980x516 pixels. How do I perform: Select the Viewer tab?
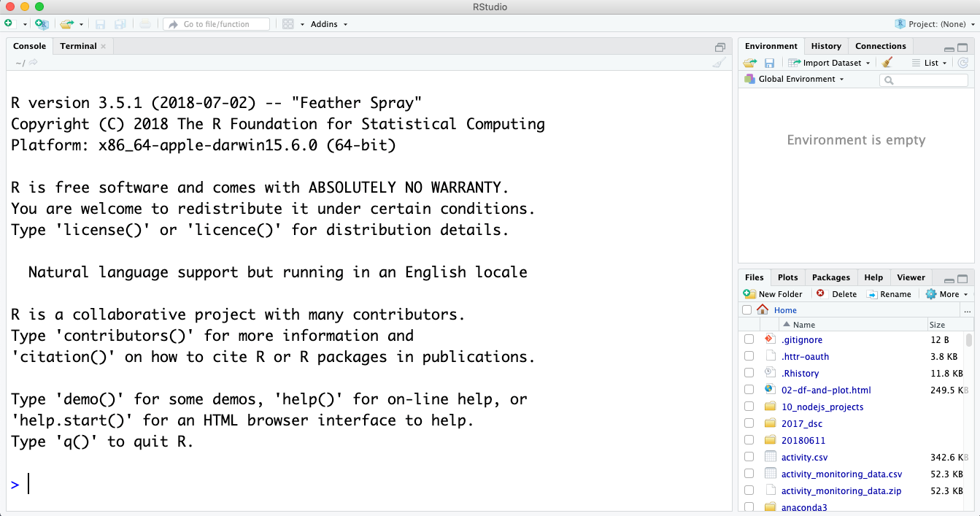click(911, 277)
